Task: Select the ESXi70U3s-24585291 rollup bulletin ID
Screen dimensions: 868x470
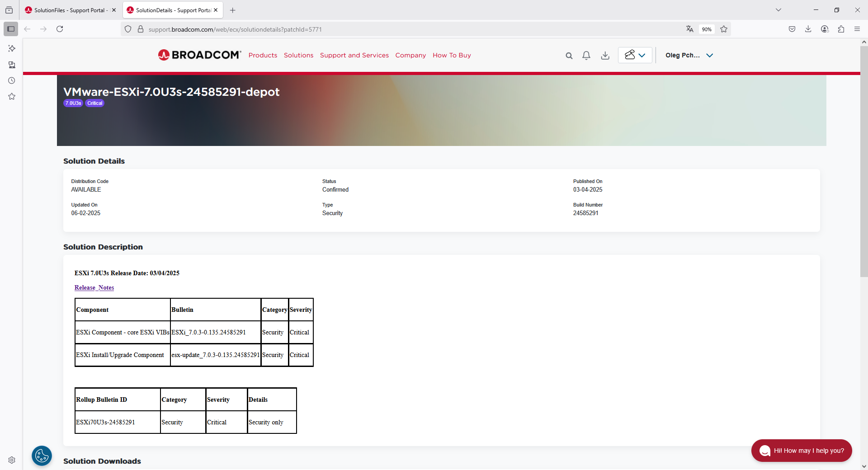Action: tap(105, 422)
